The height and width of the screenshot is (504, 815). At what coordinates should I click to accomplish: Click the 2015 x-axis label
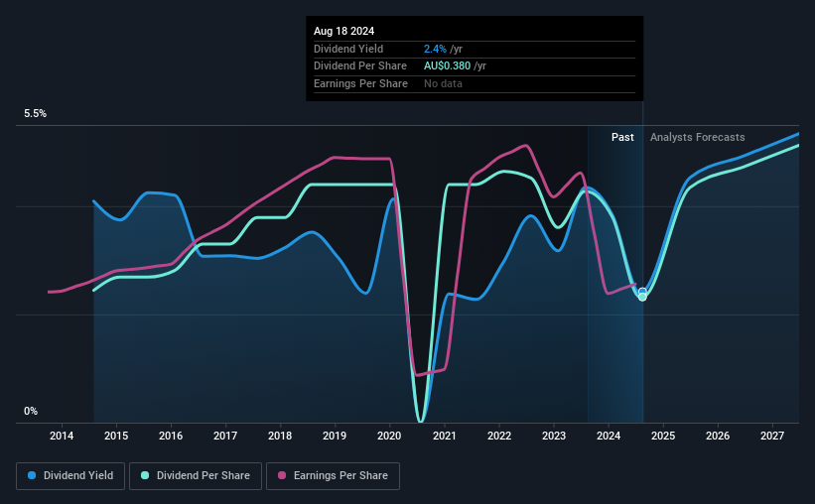coord(116,436)
